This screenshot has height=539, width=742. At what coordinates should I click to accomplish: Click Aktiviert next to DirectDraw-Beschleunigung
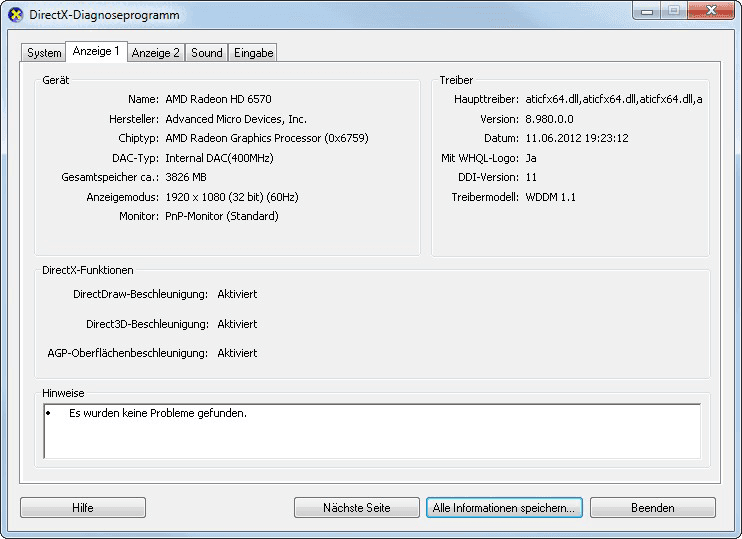tap(237, 294)
